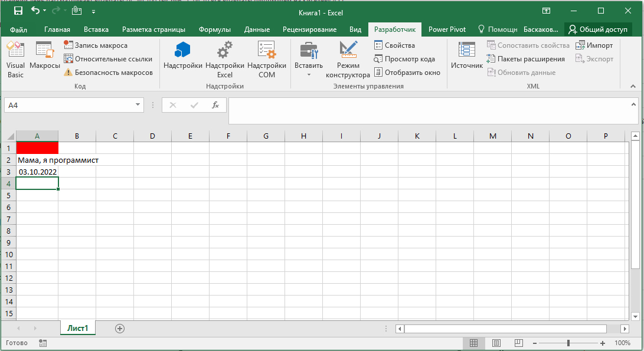Open the Файл menu tab
The height and width of the screenshot is (351, 644).
[x=19, y=29]
